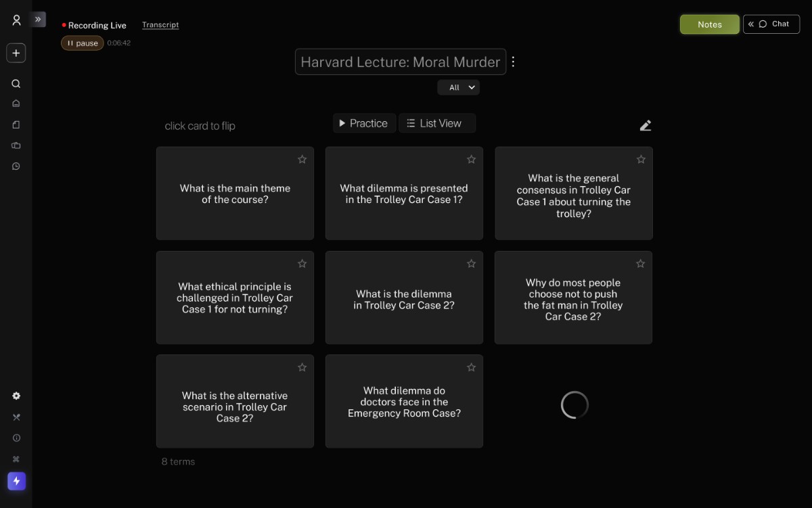
Task: Click the crossed tools icon in sidebar
Action: click(x=16, y=417)
